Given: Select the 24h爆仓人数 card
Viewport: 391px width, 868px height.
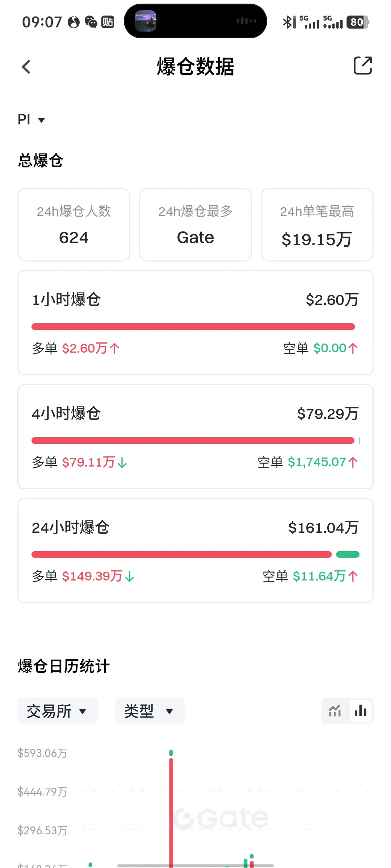Looking at the screenshot, I should click(74, 225).
